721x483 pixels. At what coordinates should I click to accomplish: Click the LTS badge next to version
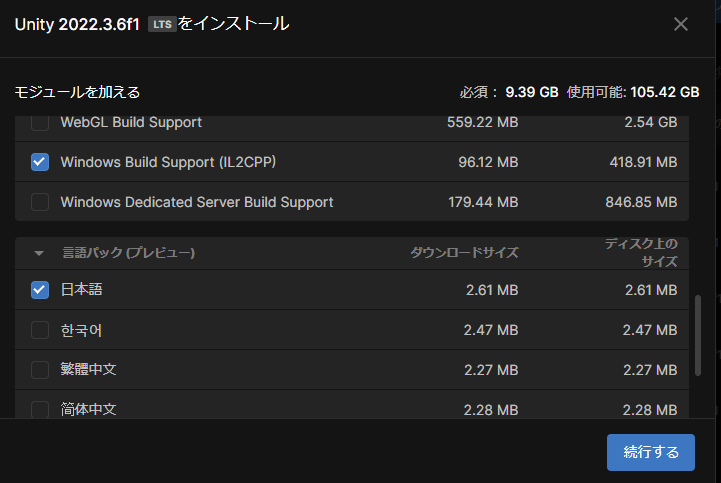pyautogui.click(x=161, y=25)
